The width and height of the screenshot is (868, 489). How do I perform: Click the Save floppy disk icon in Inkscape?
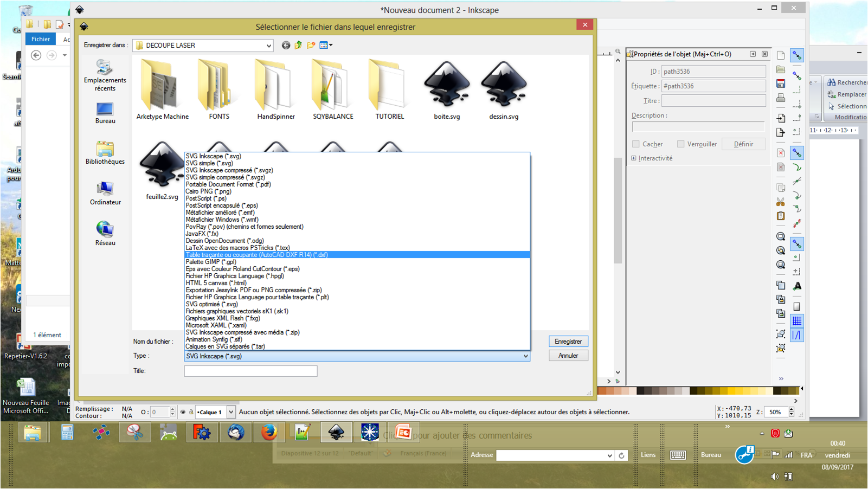coord(781,83)
